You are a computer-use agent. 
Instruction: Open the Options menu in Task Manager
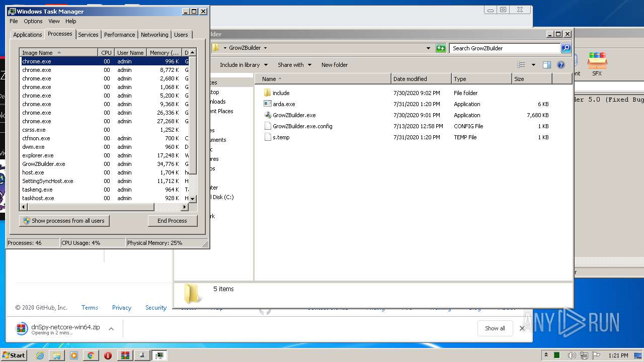click(33, 21)
